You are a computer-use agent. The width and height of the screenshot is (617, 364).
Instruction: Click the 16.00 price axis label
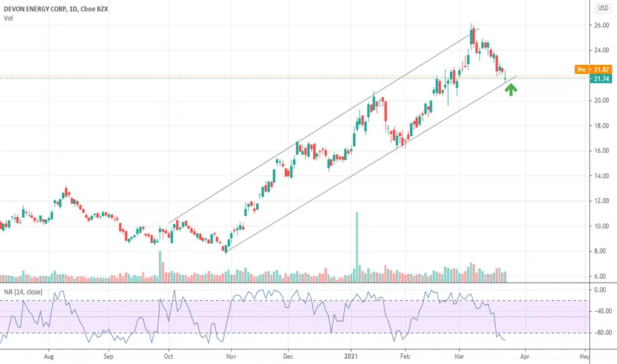(x=601, y=151)
